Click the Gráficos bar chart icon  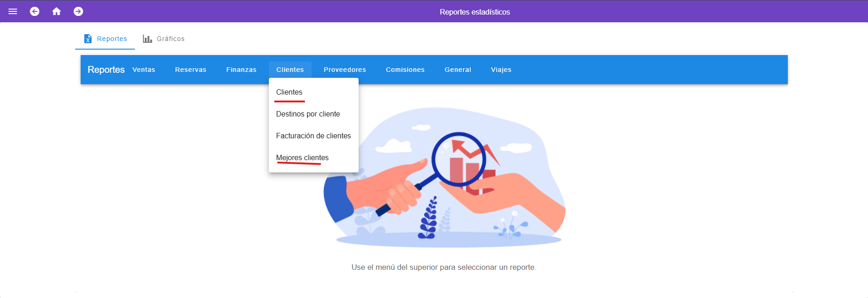[147, 39]
